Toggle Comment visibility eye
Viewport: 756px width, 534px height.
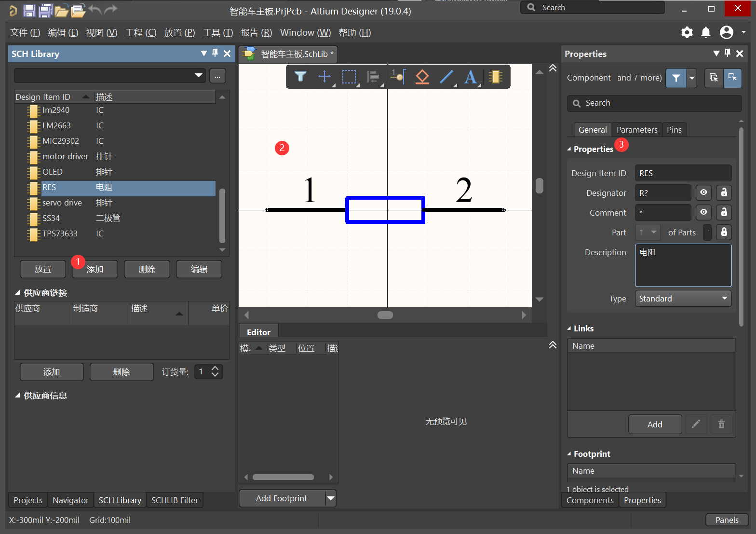(x=704, y=212)
